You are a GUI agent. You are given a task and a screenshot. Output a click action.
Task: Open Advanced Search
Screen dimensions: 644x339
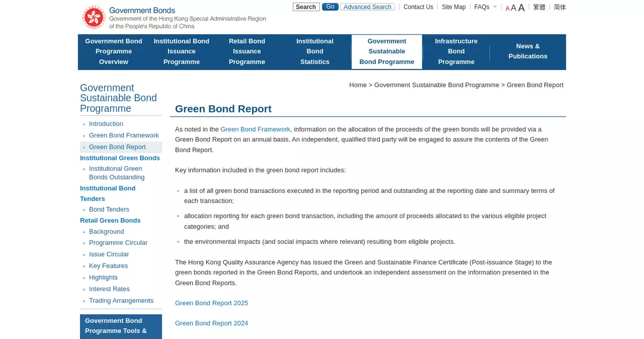click(367, 7)
